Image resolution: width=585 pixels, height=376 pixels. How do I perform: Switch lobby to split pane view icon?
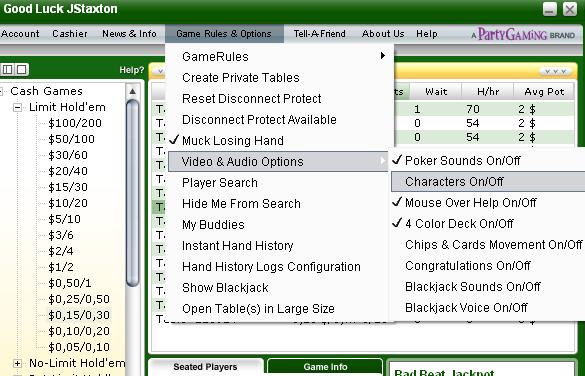click(7, 69)
